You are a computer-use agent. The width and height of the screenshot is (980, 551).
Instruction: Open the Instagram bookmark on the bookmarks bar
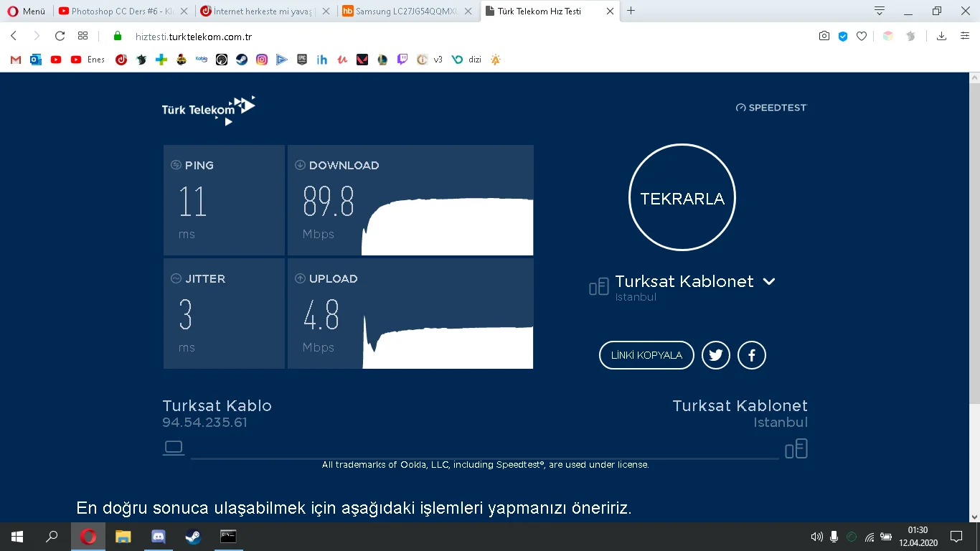pyautogui.click(x=262, y=60)
